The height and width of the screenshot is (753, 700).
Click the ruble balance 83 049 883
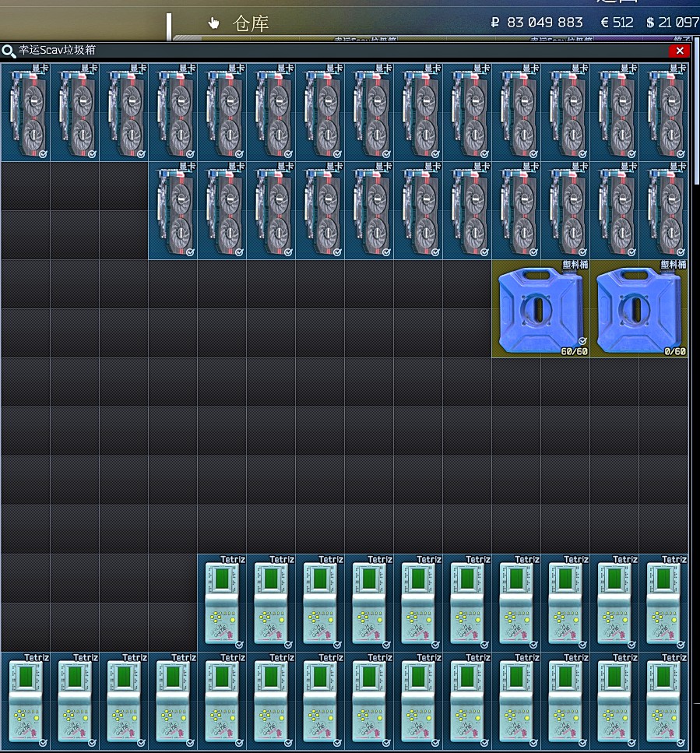click(536, 23)
